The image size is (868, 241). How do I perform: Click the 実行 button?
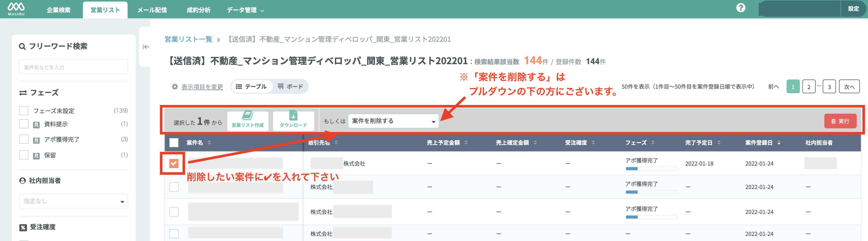(x=840, y=121)
